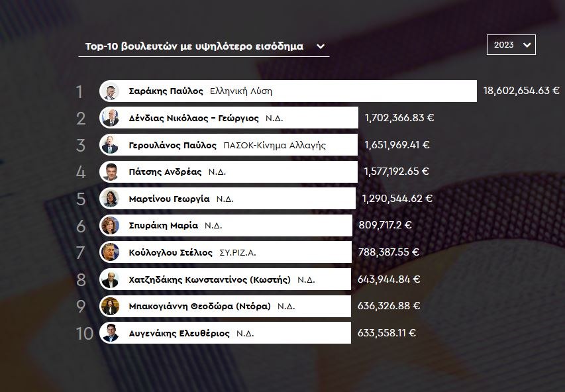
Task: Click Πάτσης Ανδρέας profile picture
Action: coord(110,171)
